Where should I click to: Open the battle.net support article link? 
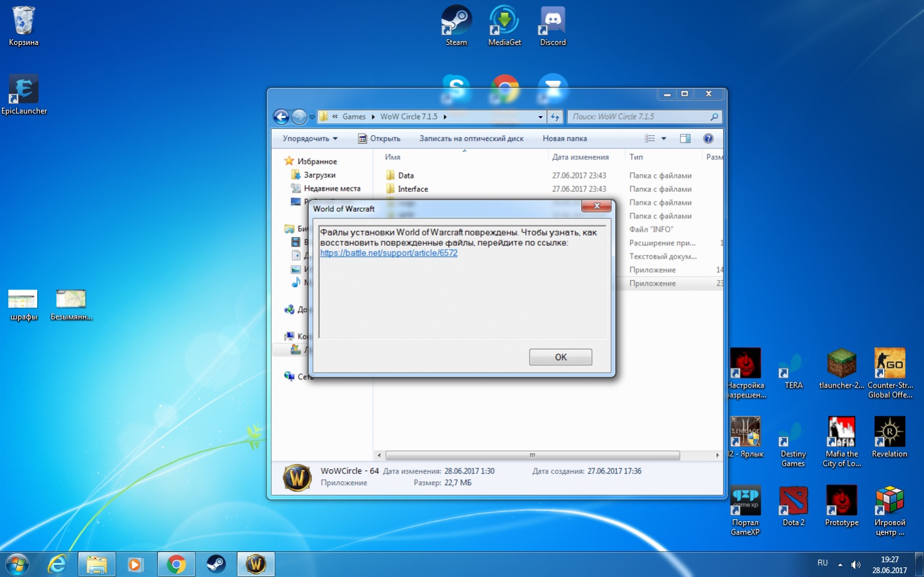click(x=388, y=253)
